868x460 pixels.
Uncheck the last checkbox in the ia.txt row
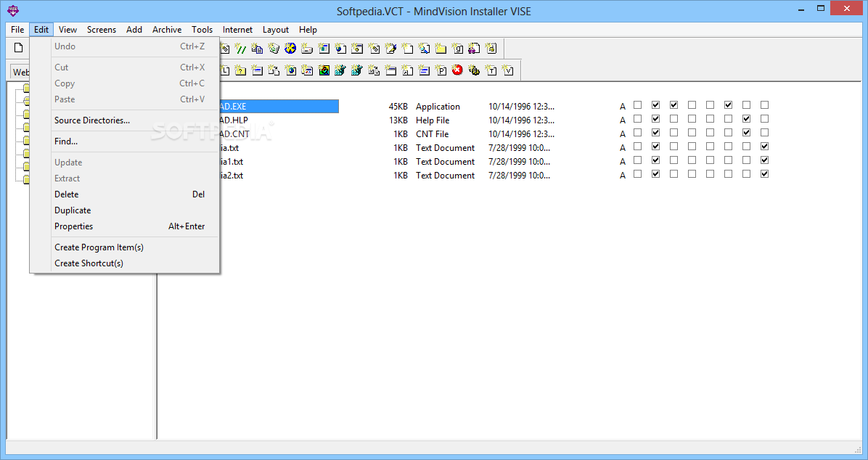click(x=764, y=146)
